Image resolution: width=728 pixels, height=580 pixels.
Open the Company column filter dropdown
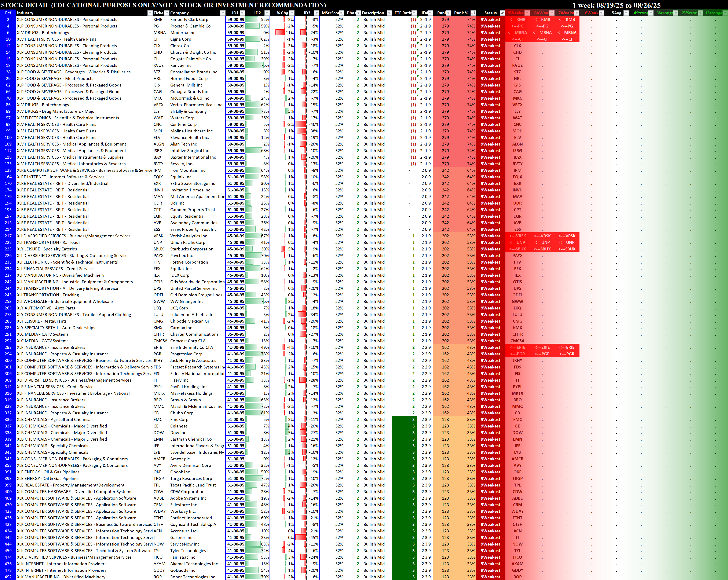point(223,13)
